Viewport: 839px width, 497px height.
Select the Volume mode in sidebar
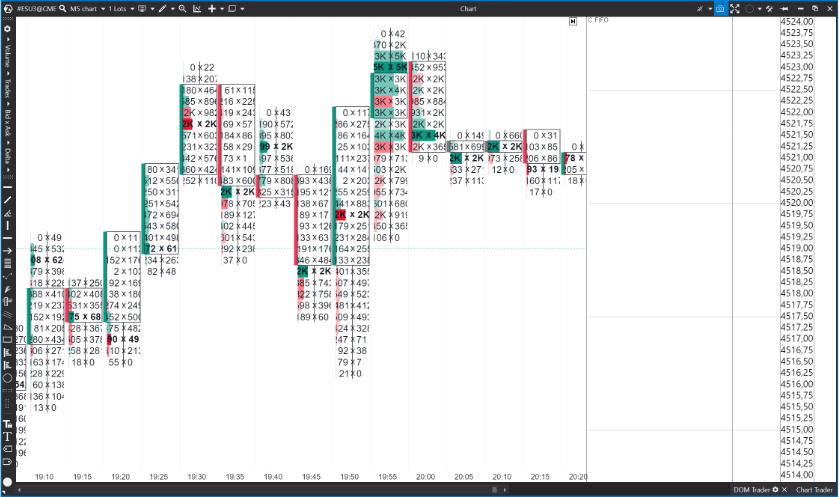7,56
